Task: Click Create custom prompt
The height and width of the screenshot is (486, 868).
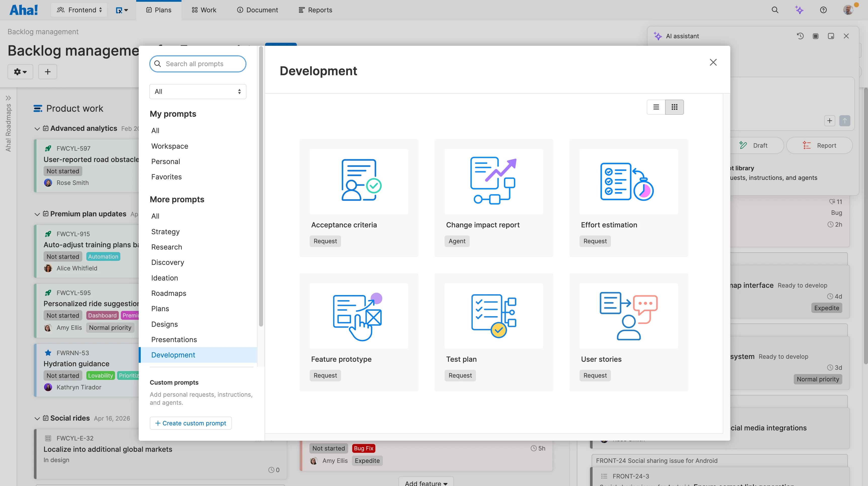Action: click(x=190, y=423)
